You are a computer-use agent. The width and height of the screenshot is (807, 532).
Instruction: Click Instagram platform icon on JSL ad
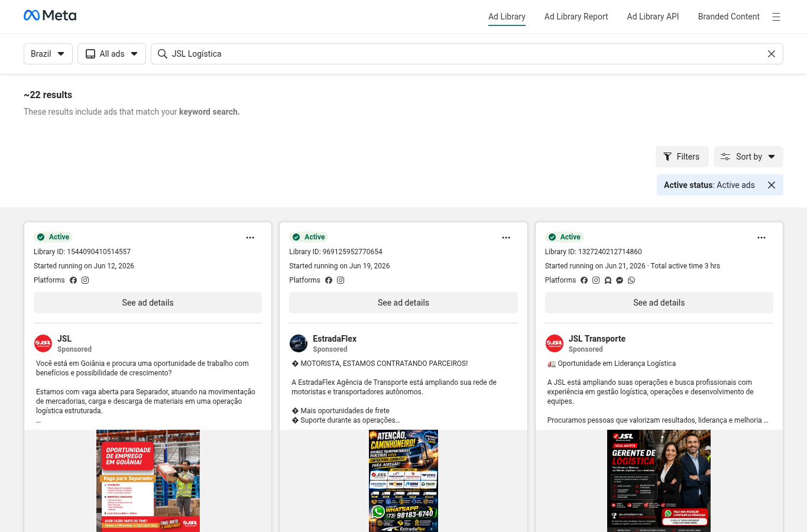[x=85, y=280]
